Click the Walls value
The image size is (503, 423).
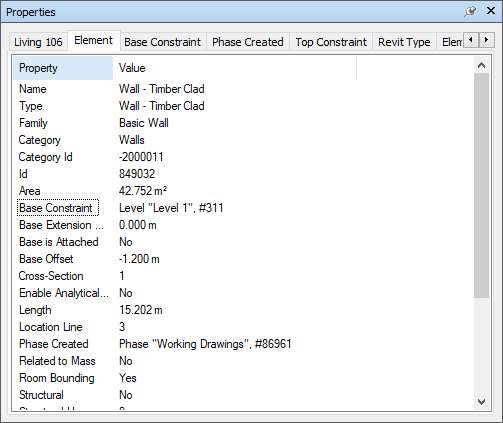coord(132,140)
